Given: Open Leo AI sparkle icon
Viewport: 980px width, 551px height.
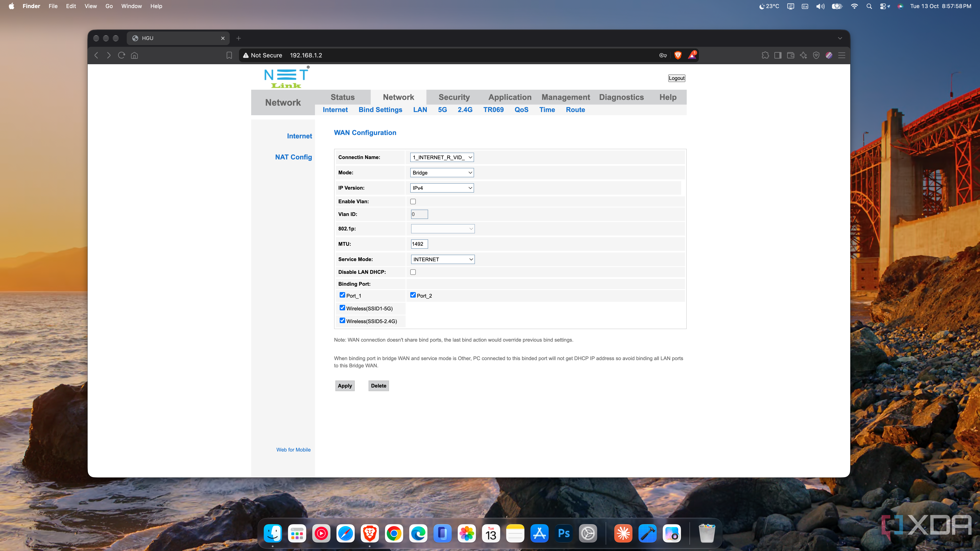Looking at the screenshot, I should [x=803, y=55].
